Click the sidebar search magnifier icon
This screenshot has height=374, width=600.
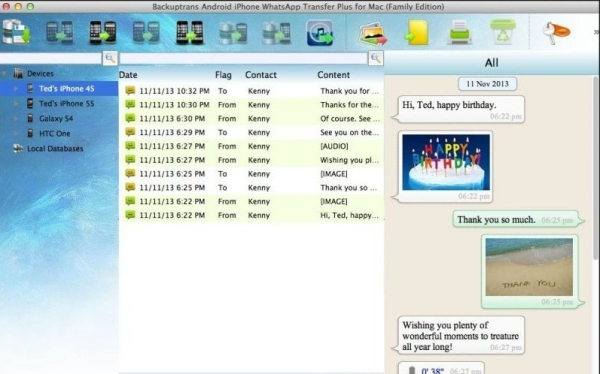110,58
